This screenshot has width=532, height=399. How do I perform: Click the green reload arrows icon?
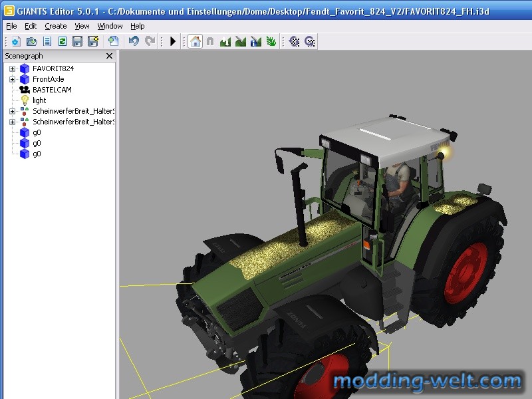click(63, 41)
